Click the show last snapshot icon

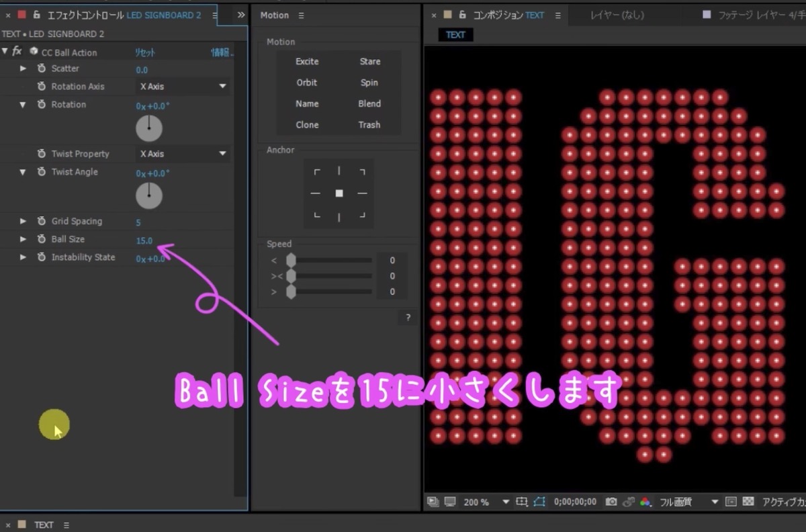627,502
